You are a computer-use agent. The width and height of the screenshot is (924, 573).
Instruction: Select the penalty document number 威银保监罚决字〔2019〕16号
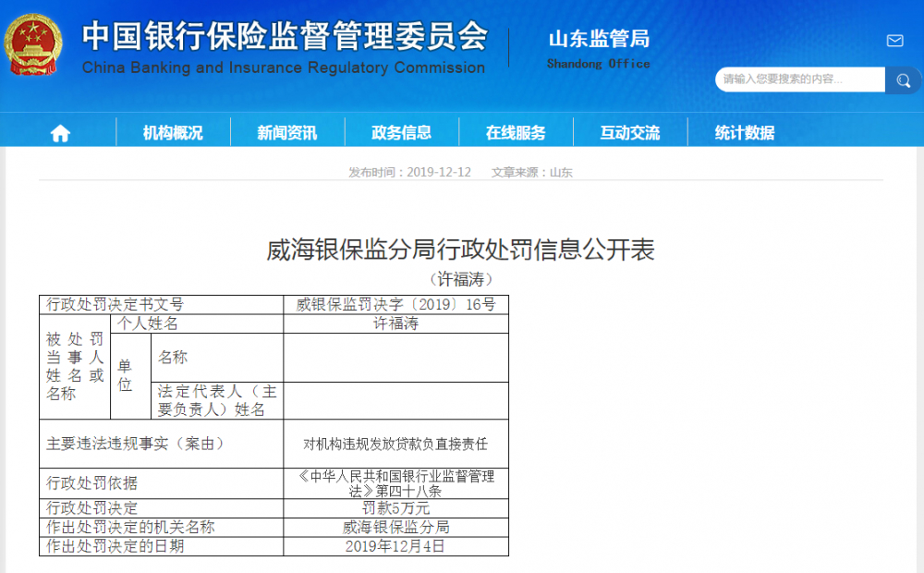click(x=395, y=304)
